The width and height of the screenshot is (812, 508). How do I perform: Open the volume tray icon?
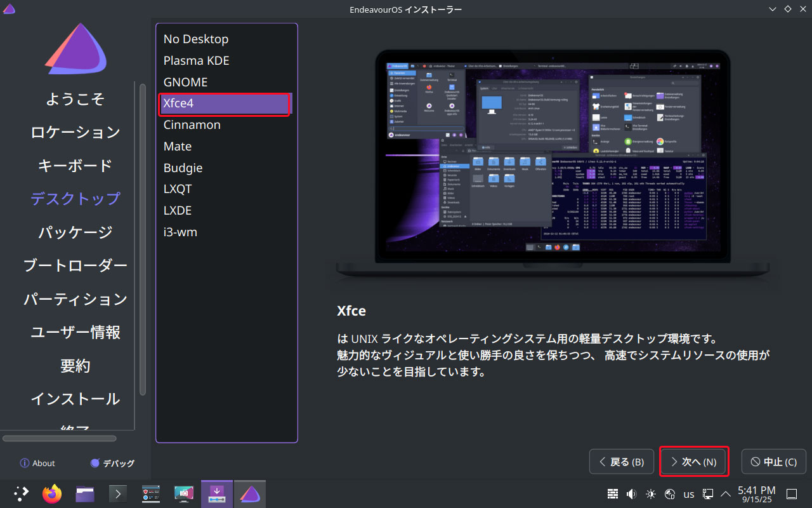point(632,494)
